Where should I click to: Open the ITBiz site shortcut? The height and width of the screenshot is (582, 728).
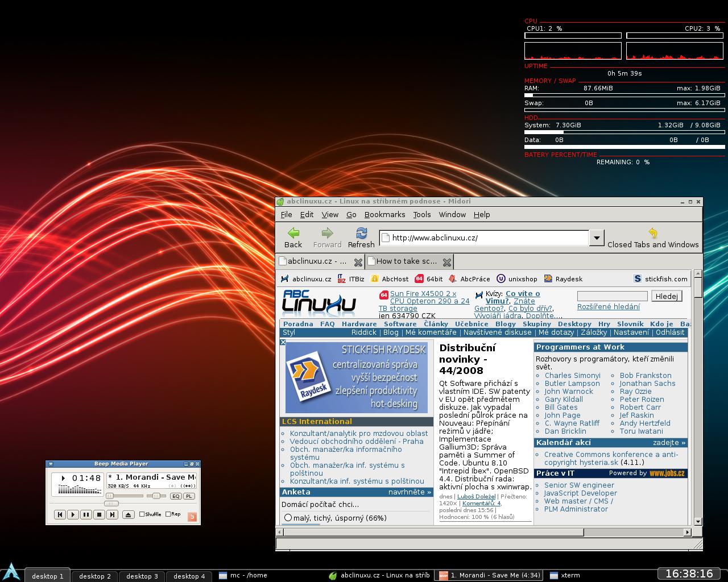(x=351, y=279)
